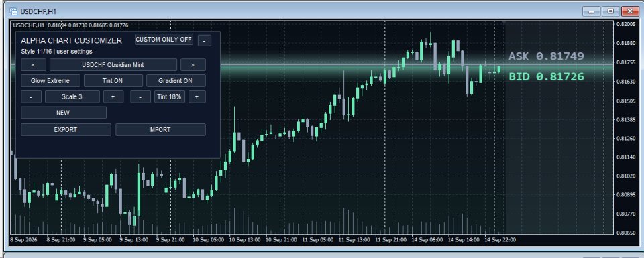This screenshot has width=644, height=258.
Task: Increase the Scale with plus button
Action: click(113, 96)
